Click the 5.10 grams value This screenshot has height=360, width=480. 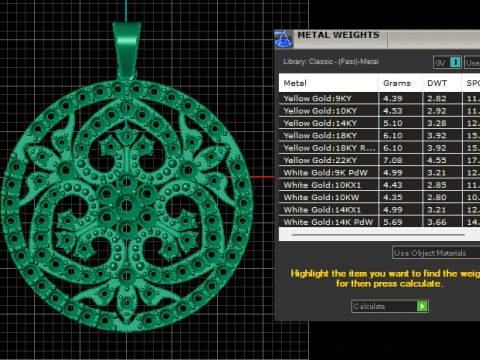pyautogui.click(x=392, y=123)
